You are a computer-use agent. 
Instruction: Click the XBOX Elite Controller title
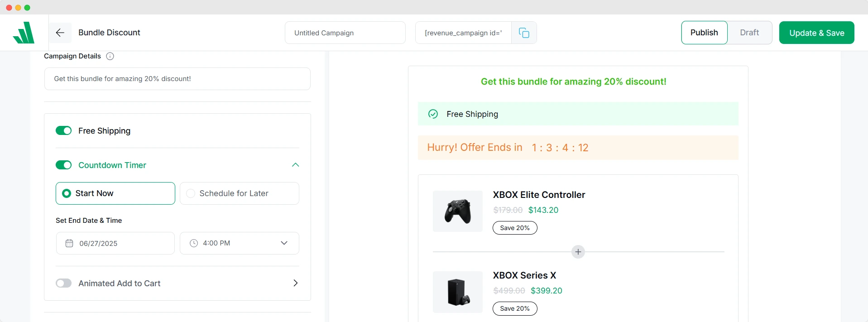(x=539, y=195)
